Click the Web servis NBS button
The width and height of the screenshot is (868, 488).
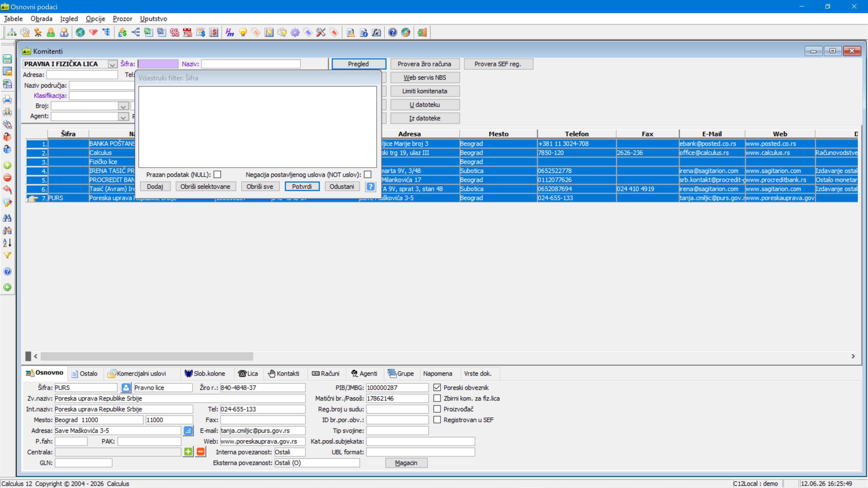pos(425,77)
